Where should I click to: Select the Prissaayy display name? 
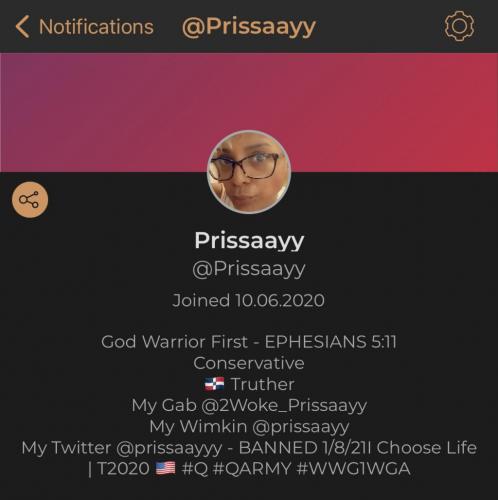pos(249,240)
